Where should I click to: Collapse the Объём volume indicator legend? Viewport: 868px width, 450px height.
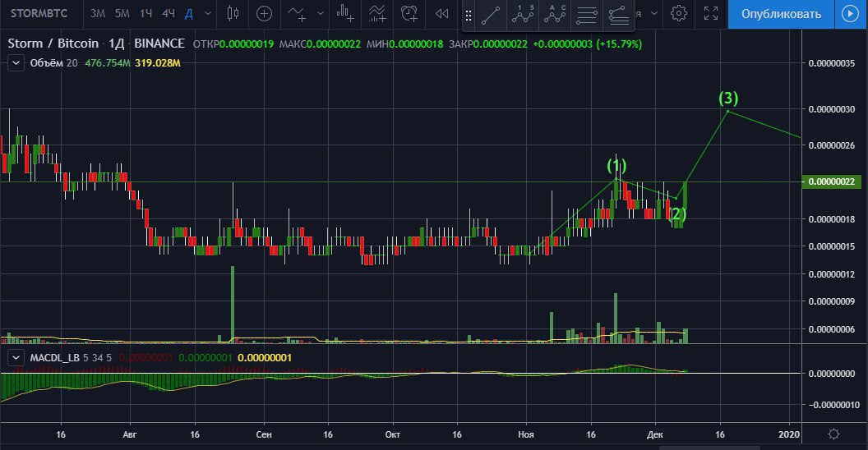point(16,63)
